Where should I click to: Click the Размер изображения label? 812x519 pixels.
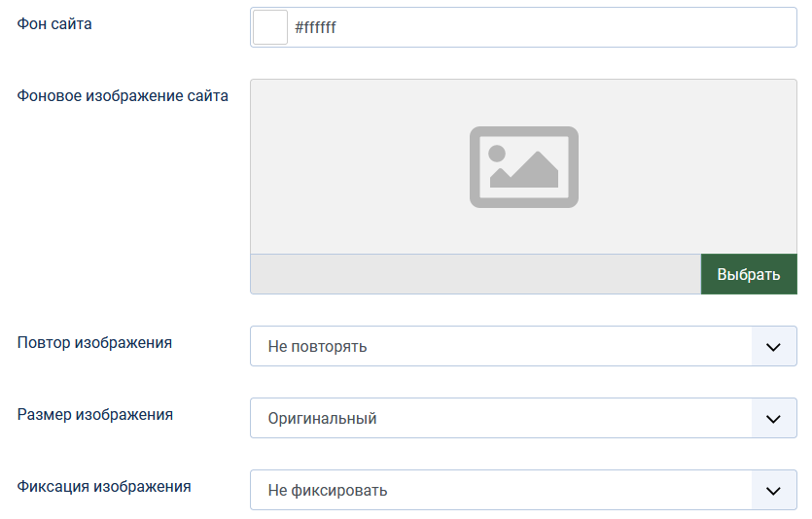95,414
